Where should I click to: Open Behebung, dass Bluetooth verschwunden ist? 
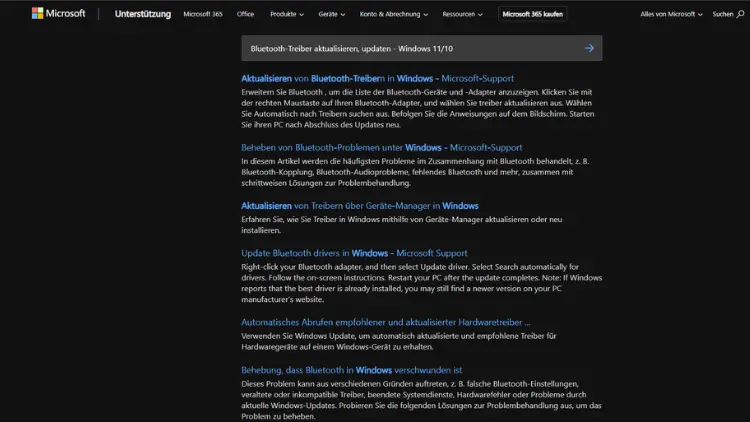tap(351, 370)
